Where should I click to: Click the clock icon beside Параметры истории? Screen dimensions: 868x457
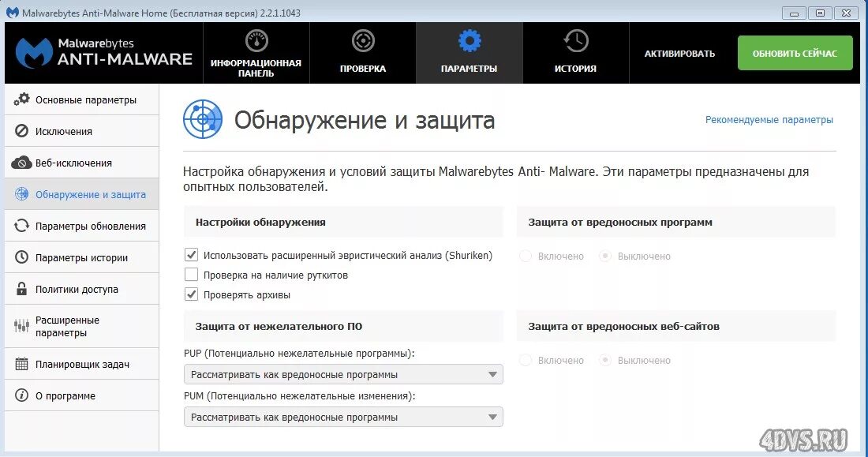21,257
